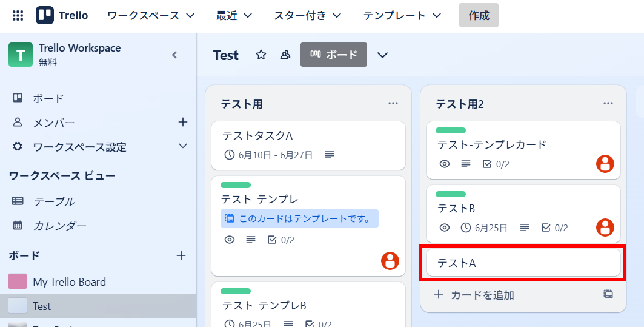Expand board view switcher chevron
The image size is (644, 327).
click(382, 55)
